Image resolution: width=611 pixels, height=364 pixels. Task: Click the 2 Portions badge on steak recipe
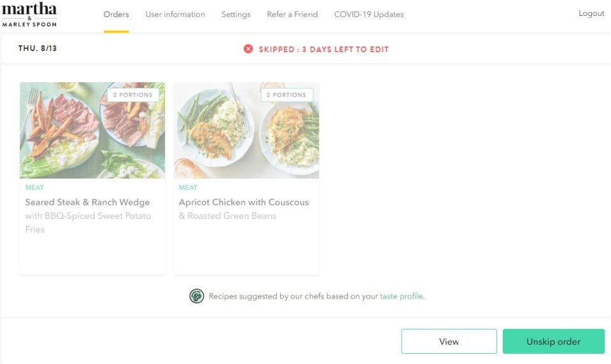[133, 95]
